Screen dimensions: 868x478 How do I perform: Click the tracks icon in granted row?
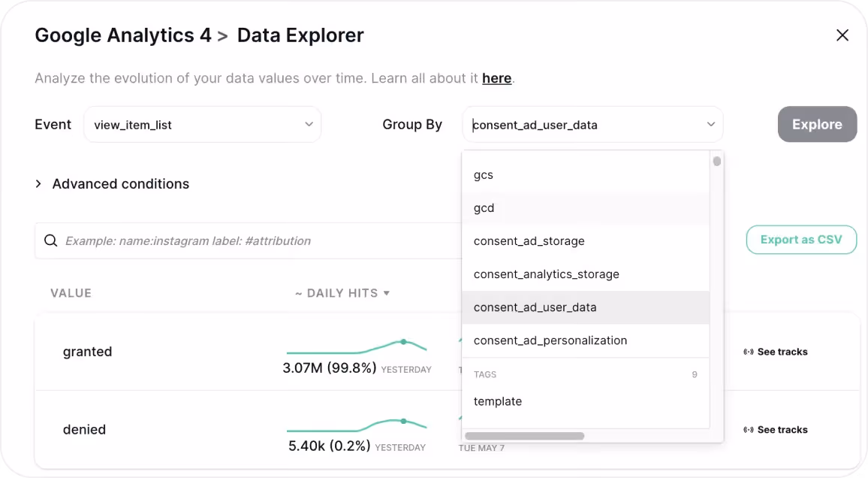click(x=749, y=352)
